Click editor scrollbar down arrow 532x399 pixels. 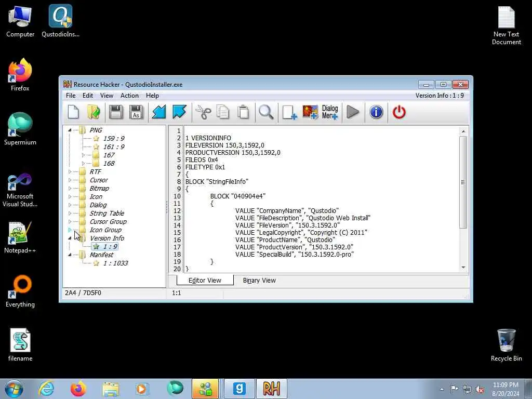[x=463, y=268]
